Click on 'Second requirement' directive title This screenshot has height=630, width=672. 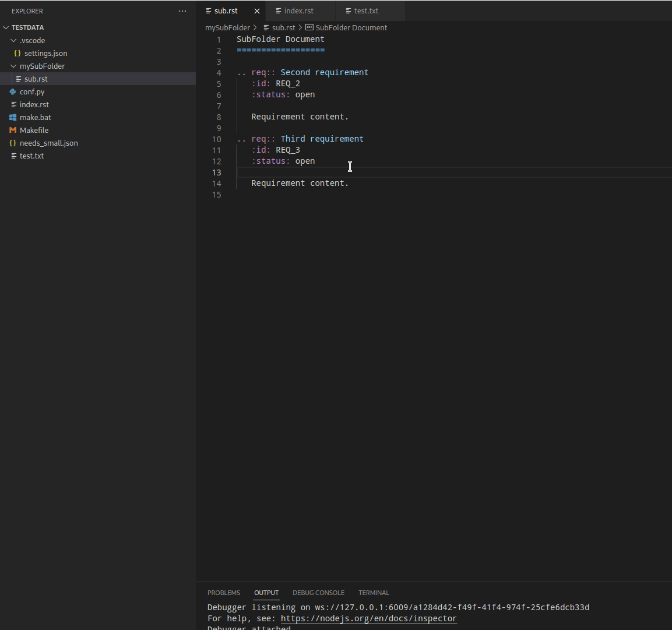[325, 72]
